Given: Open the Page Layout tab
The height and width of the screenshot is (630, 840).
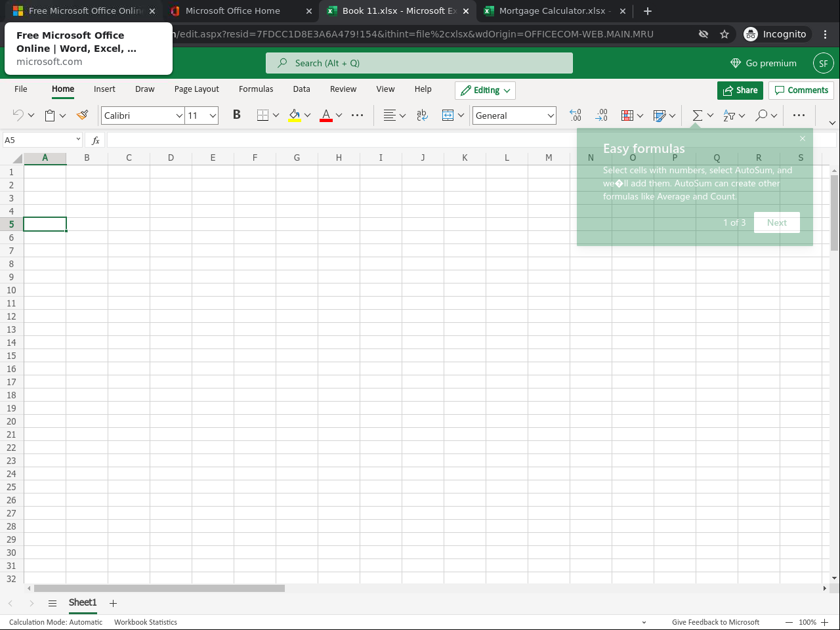Looking at the screenshot, I should pos(197,89).
